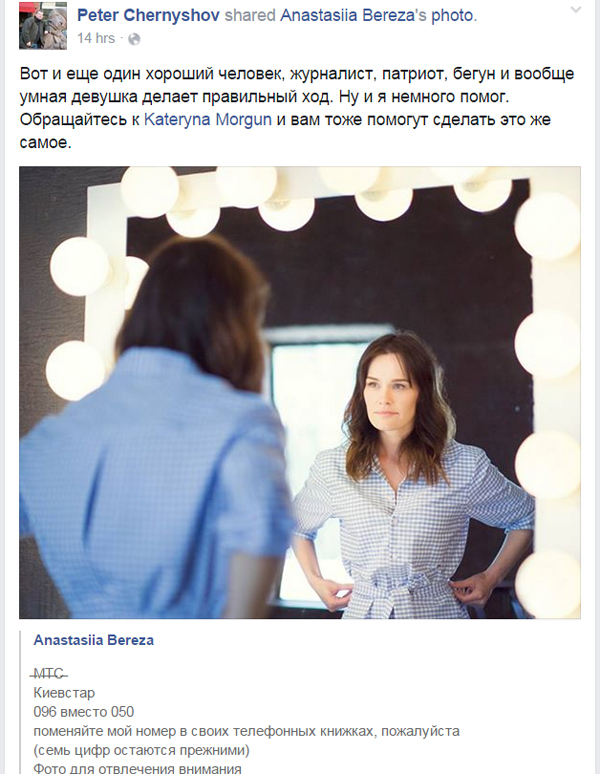The image size is (600, 774).
Task: Open the tagged Kateryna Morgun profile
Action: (x=208, y=119)
